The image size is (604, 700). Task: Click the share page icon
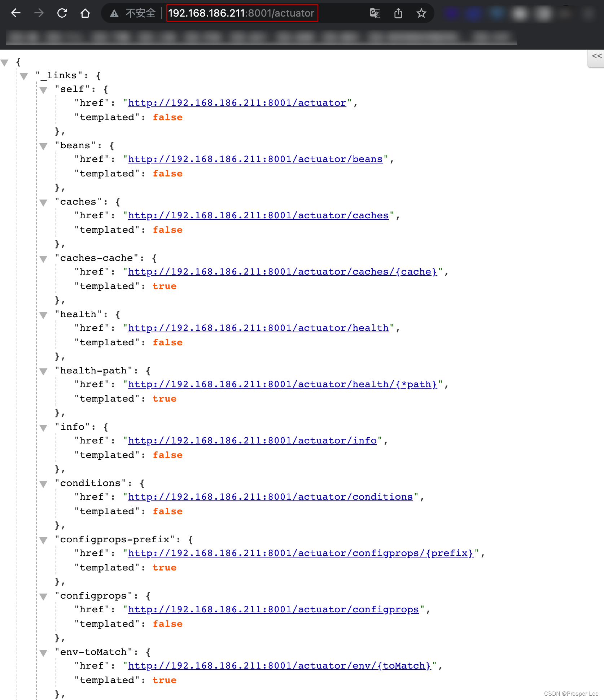click(398, 13)
